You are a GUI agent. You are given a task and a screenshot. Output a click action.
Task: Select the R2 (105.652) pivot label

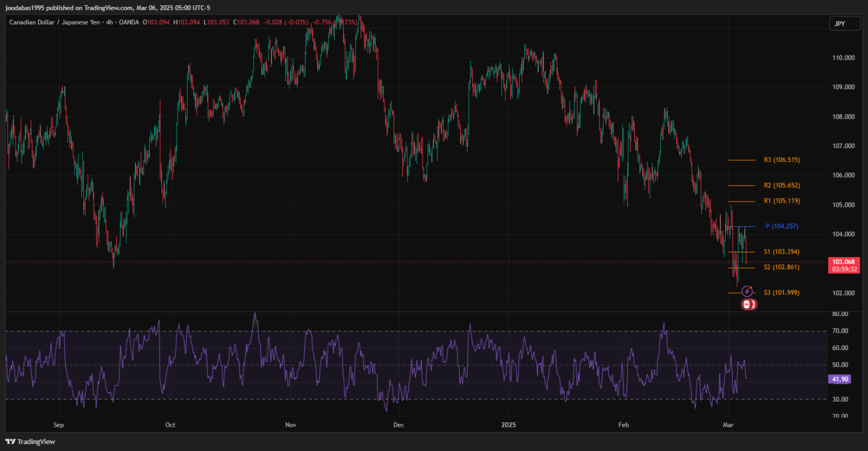781,185
